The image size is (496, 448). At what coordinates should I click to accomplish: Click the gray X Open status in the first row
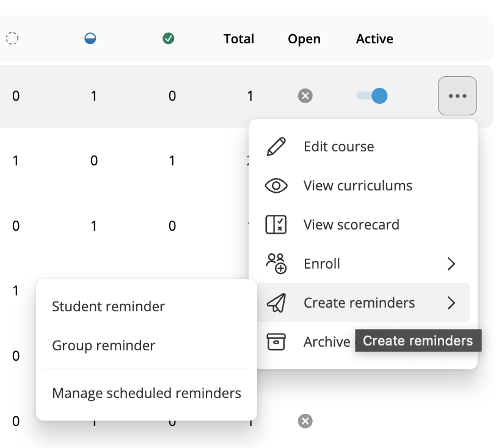[x=305, y=96]
